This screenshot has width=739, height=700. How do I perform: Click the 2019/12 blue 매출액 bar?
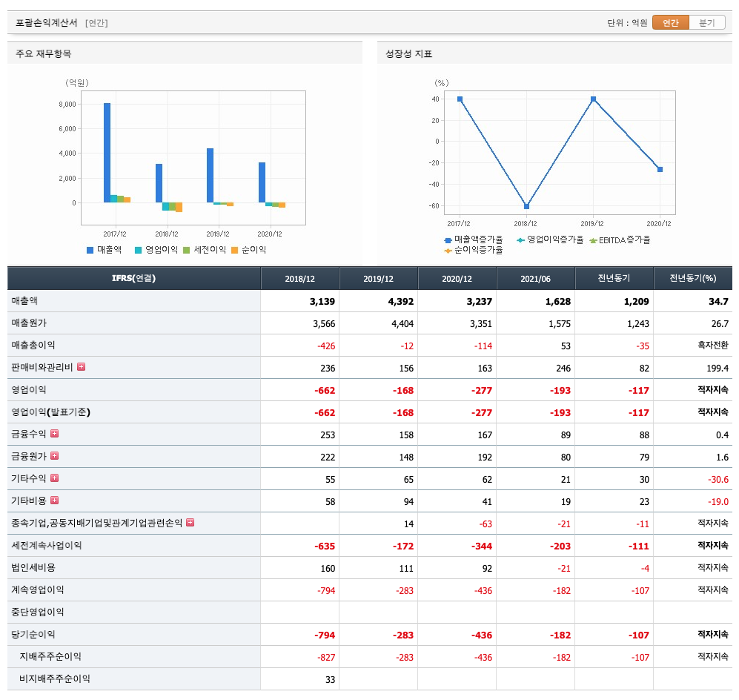point(211,175)
